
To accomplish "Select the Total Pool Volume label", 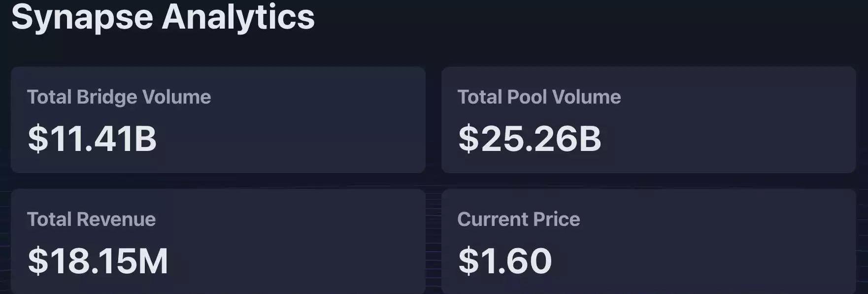I will tap(539, 97).
